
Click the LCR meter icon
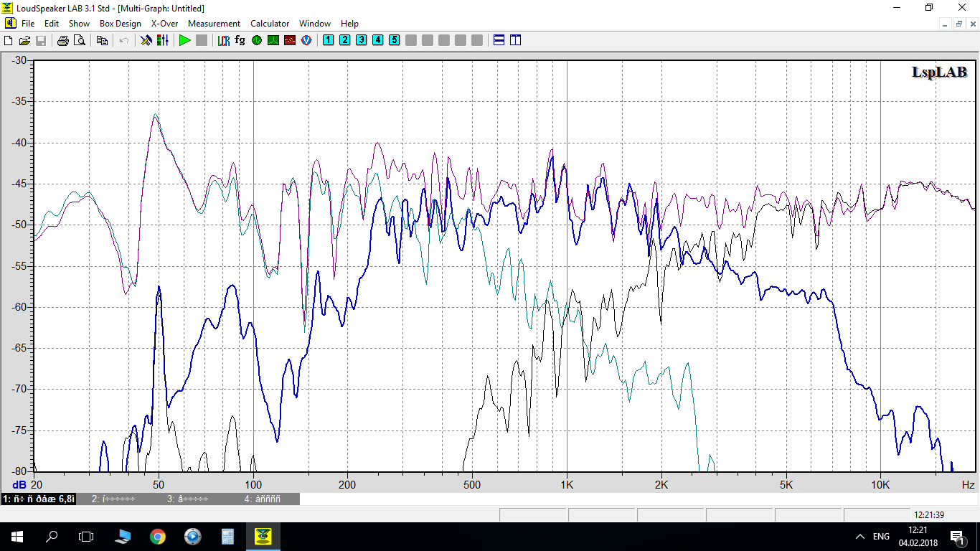[x=224, y=41]
